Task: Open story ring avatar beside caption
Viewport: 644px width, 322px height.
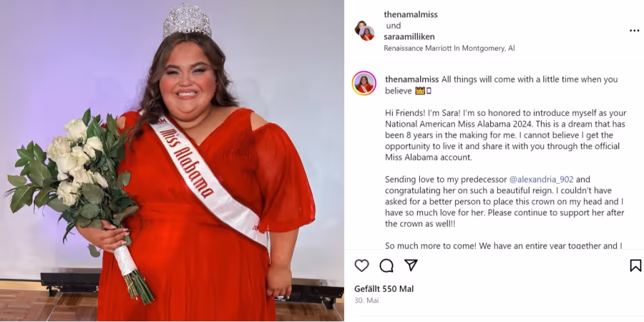Action: (364, 83)
